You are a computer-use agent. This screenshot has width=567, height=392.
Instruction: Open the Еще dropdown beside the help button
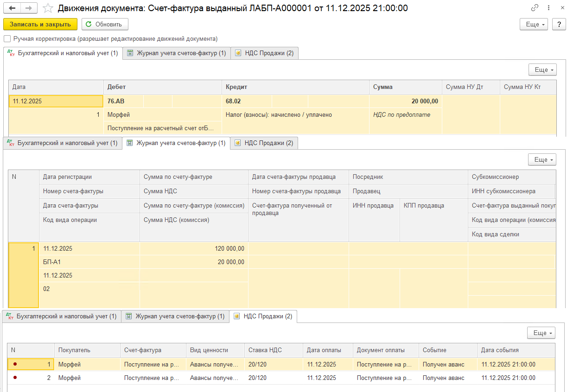click(x=534, y=25)
